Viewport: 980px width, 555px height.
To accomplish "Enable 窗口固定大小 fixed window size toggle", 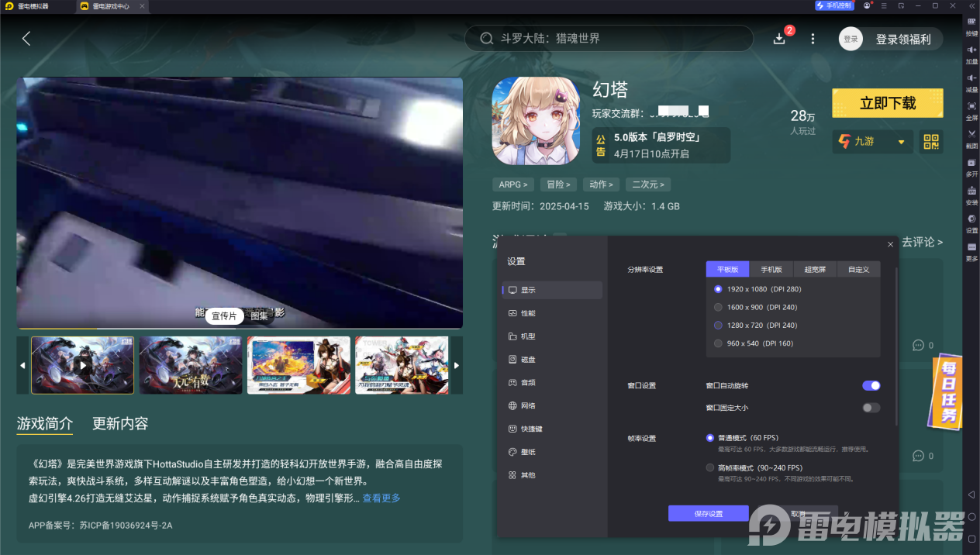I will (x=871, y=407).
